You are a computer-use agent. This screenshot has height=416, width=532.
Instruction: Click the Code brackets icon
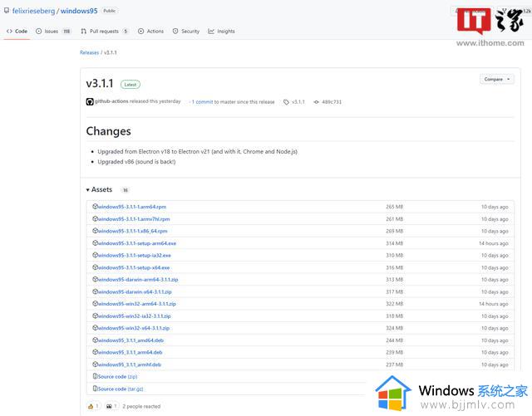coord(9,32)
